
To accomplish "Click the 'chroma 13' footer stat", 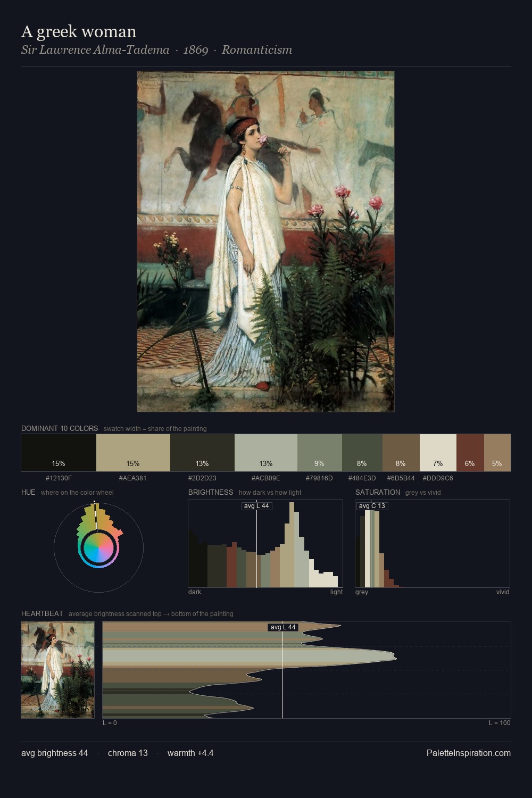I will tap(128, 753).
